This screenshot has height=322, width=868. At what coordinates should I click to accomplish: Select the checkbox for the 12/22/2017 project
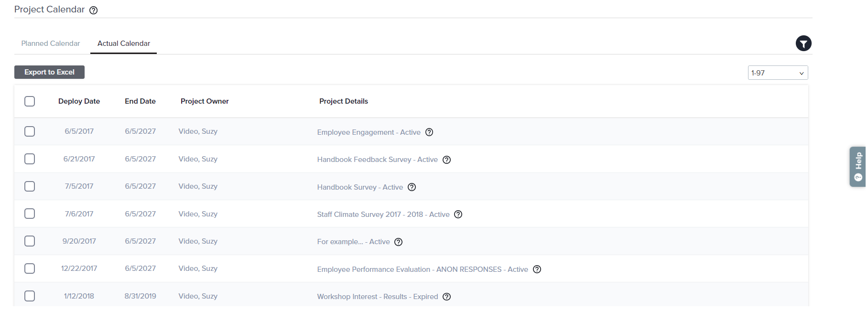point(30,268)
